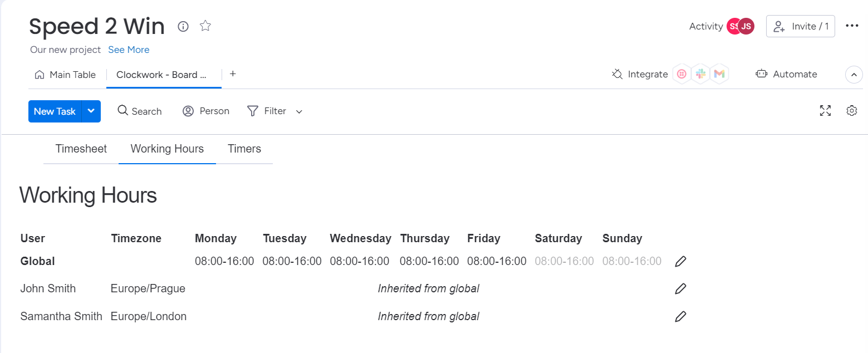
Task: Add a new board view with plus
Action: pos(233,74)
